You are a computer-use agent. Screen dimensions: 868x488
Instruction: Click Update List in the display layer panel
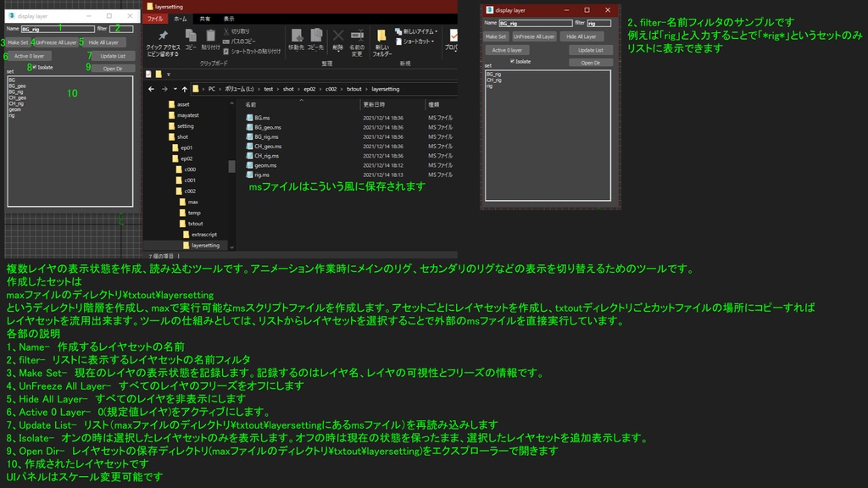coord(114,56)
